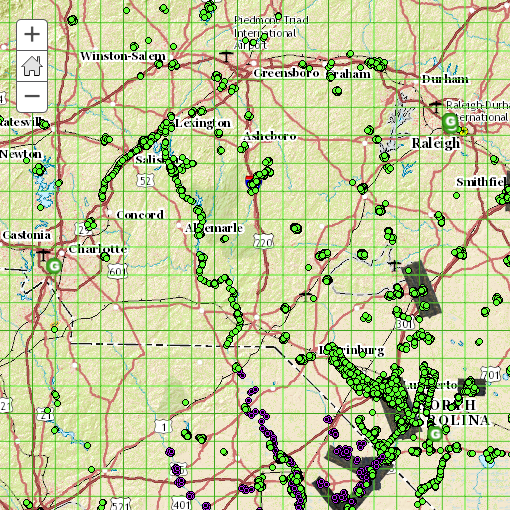Screen dimensions: 510x510
Task: Click the Newton city label
Action: [x=21, y=154]
